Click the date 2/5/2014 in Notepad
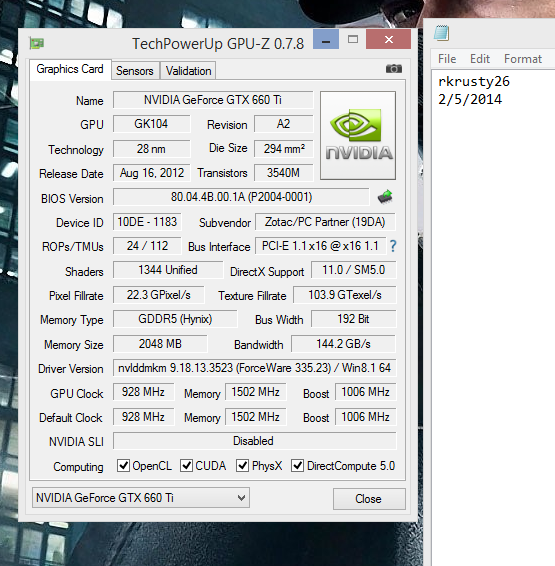The image size is (555, 566). point(470,100)
